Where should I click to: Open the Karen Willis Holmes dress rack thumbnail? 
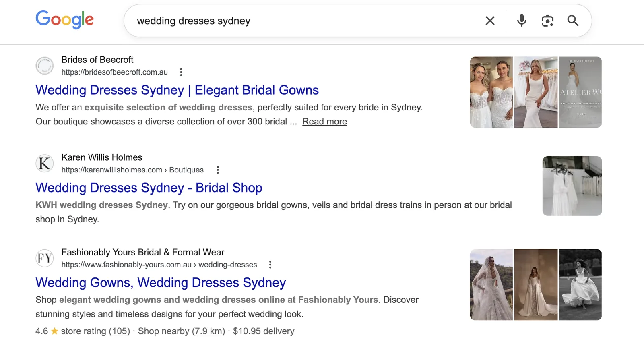(x=572, y=186)
